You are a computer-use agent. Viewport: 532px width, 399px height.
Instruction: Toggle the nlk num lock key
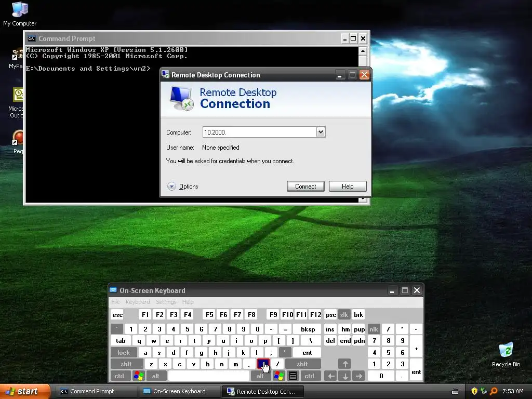[x=374, y=329]
